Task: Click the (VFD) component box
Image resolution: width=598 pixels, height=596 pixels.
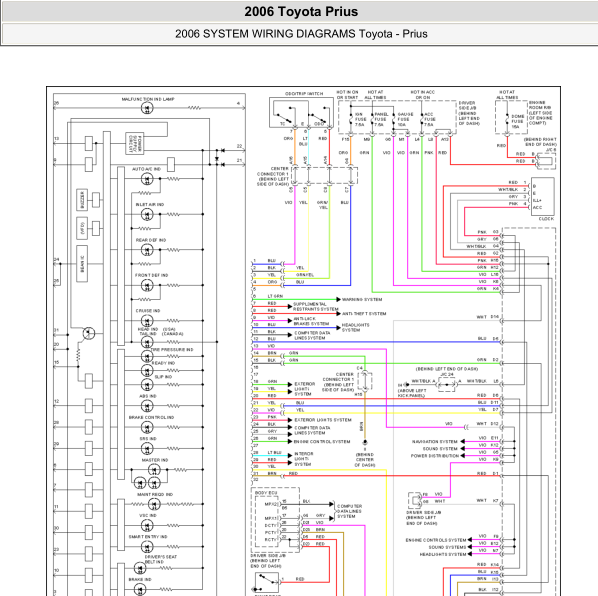Action: pos(82,228)
